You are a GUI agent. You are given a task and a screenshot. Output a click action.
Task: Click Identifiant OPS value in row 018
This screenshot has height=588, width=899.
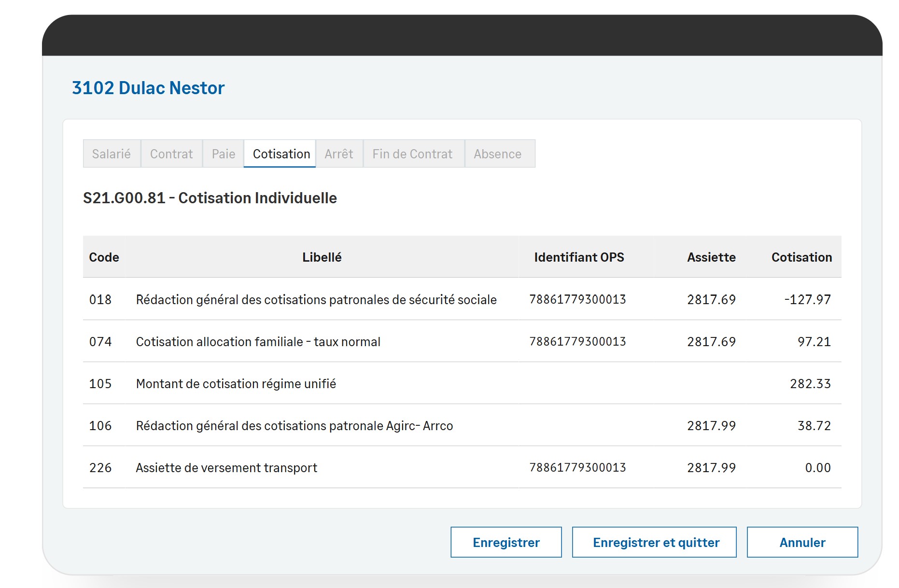point(577,299)
